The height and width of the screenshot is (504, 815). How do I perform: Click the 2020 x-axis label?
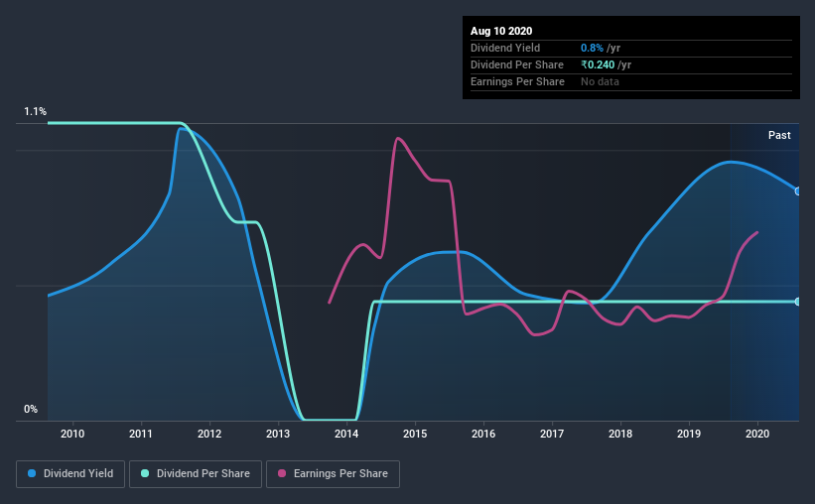[757, 434]
